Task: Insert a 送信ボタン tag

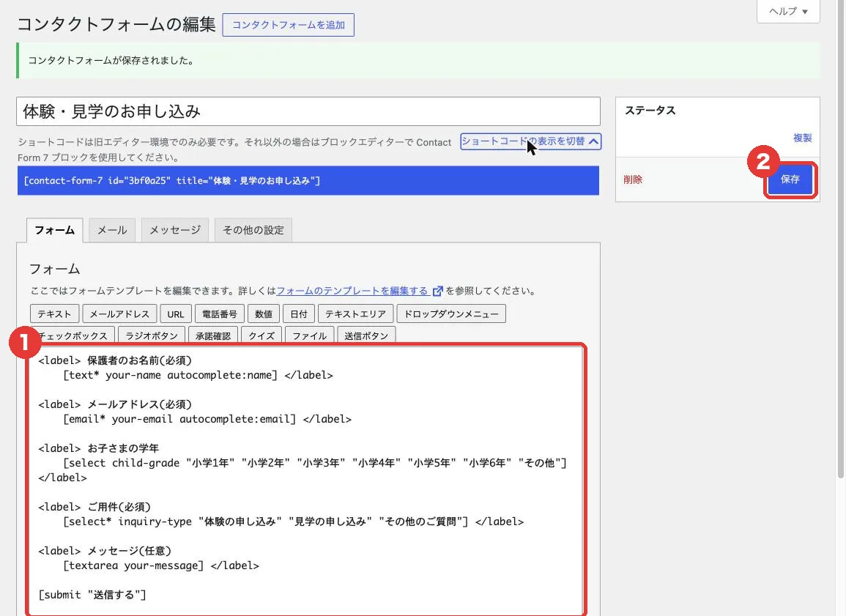Action: 366,335
